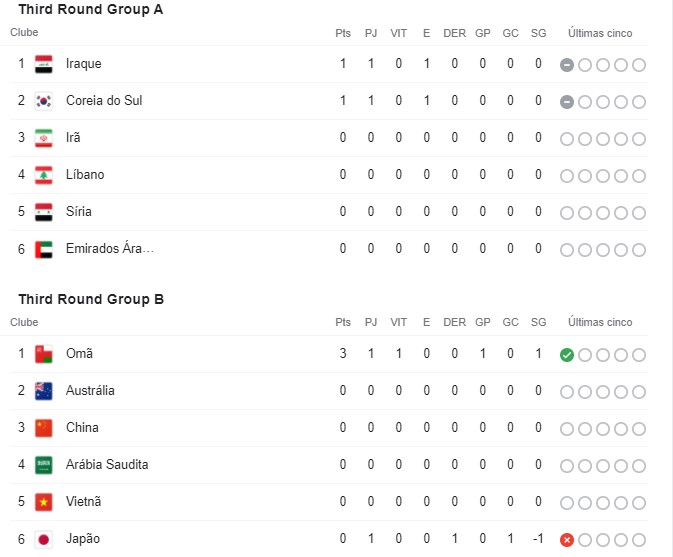Click the Arábia Saudita flag icon
Screen dimensions: 673x557
click(x=43, y=465)
